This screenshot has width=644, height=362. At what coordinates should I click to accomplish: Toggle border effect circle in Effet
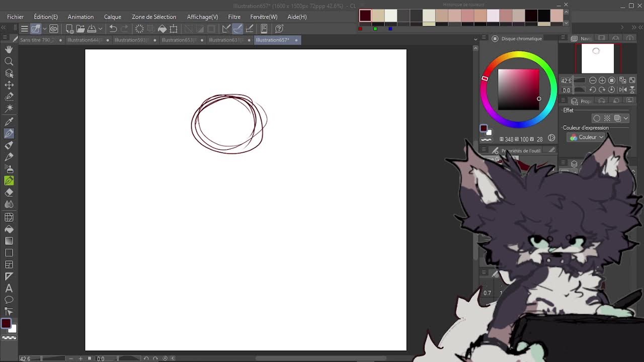tap(597, 119)
